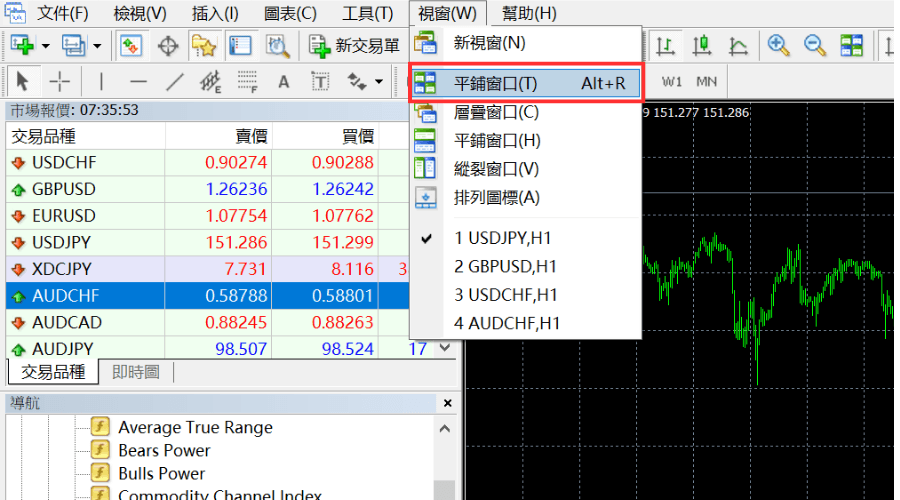Open dropdown arrow next to profiles icon
Image resolution: width=900 pixels, height=500 pixels.
(97, 46)
